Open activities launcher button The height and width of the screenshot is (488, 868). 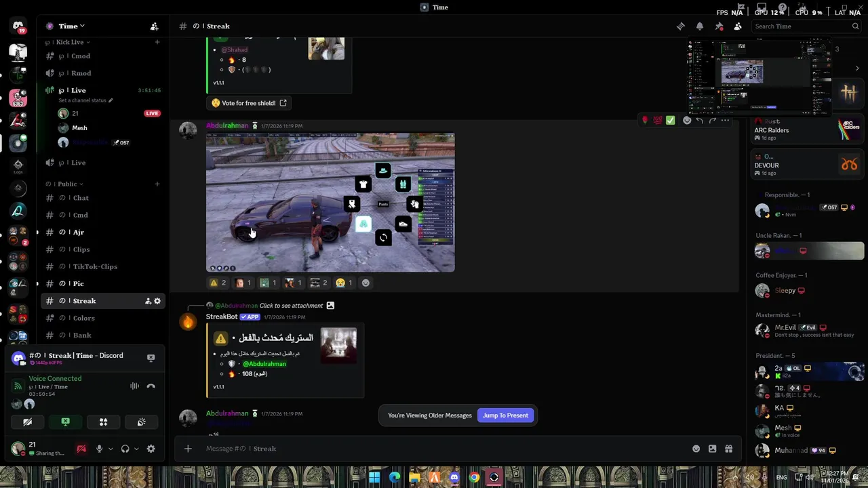103,422
